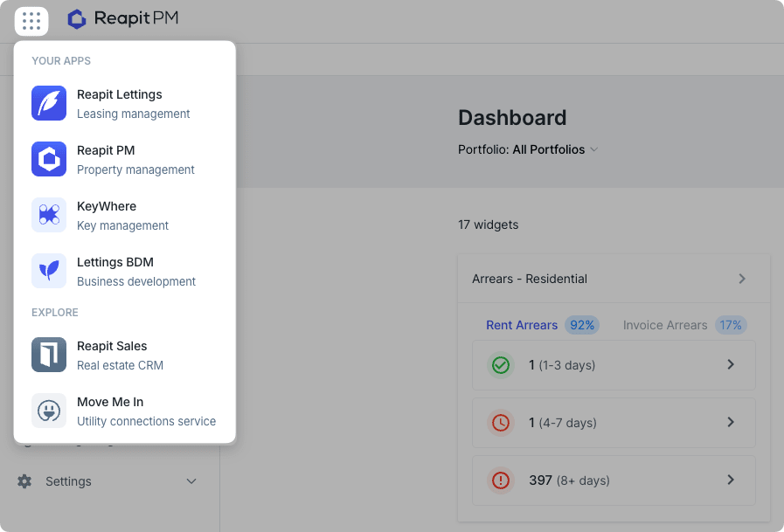Select Reapit Lettings from Your Apps

[x=124, y=103]
